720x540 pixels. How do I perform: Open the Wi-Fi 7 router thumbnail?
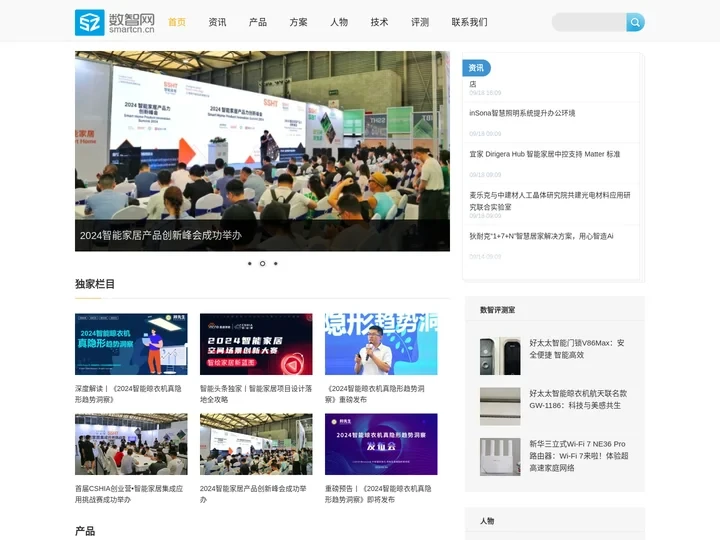[x=500, y=456]
